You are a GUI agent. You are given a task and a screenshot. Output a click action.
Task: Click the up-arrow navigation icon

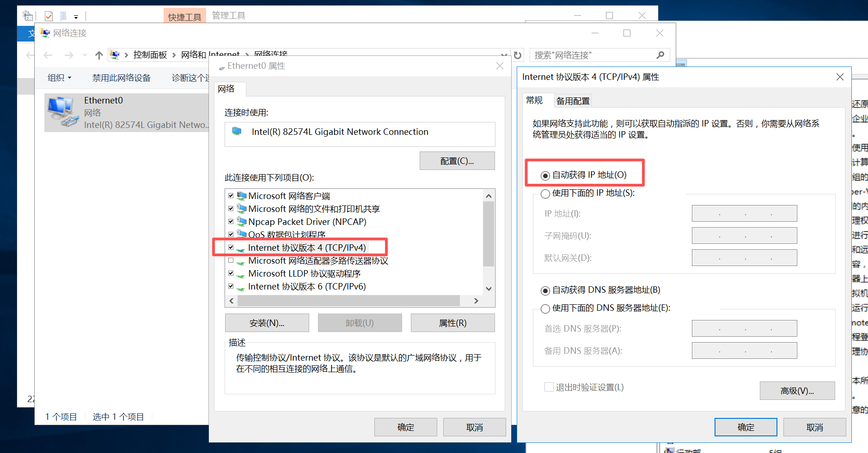click(99, 55)
